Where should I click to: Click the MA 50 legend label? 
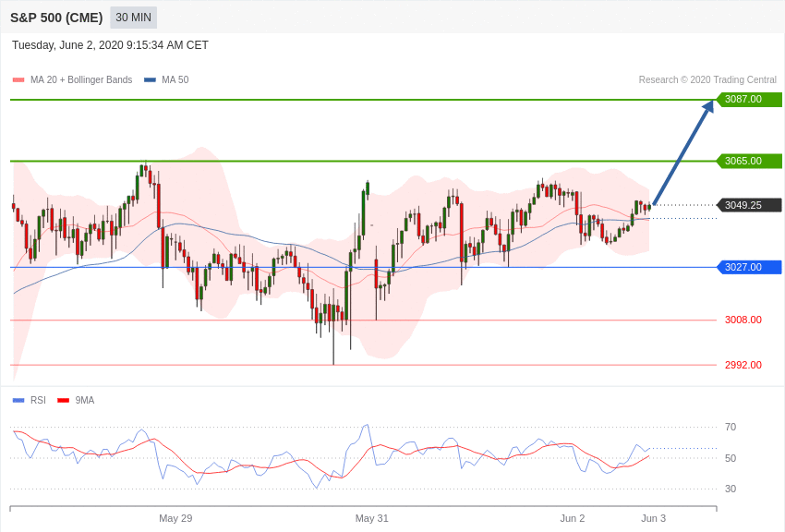point(175,79)
